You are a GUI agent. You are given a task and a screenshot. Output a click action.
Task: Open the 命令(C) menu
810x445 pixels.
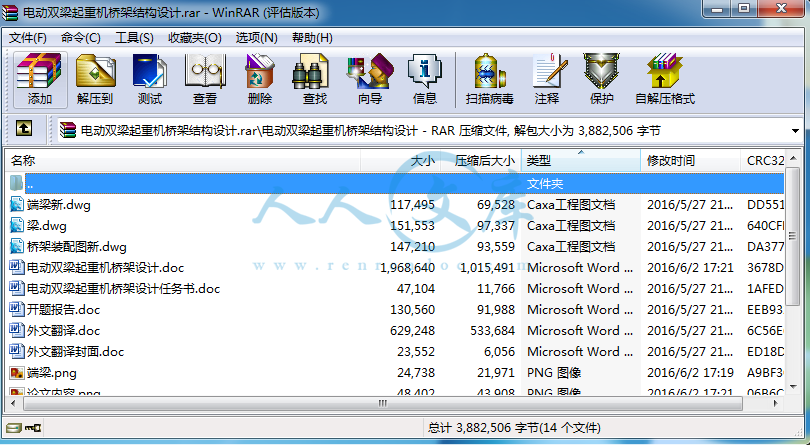tap(81, 38)
